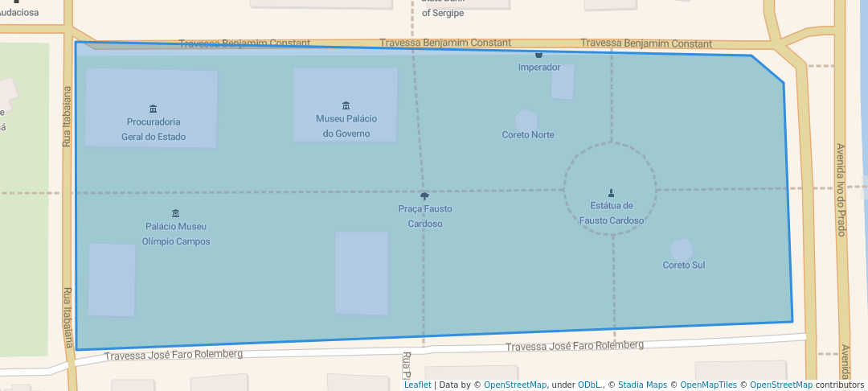Open the OpenStreetMap contributors link
868x391 pixels.
pos(781,385)
